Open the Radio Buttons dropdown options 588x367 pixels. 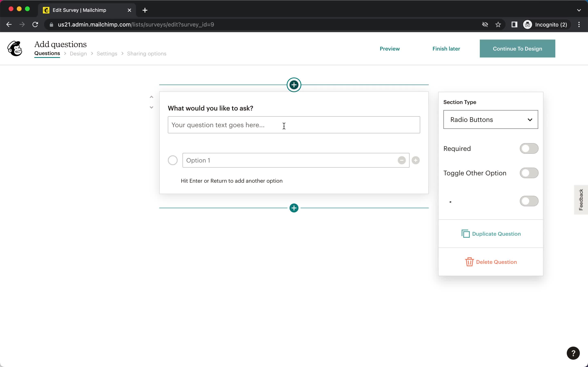pos(490,120)
